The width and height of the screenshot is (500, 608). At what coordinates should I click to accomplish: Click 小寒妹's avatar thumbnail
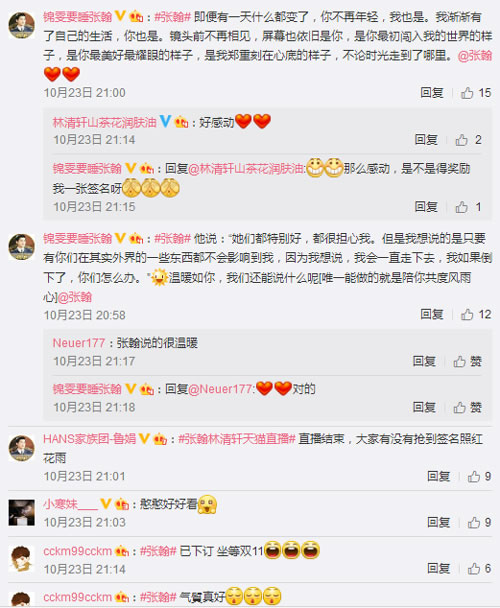click(22, 512)
